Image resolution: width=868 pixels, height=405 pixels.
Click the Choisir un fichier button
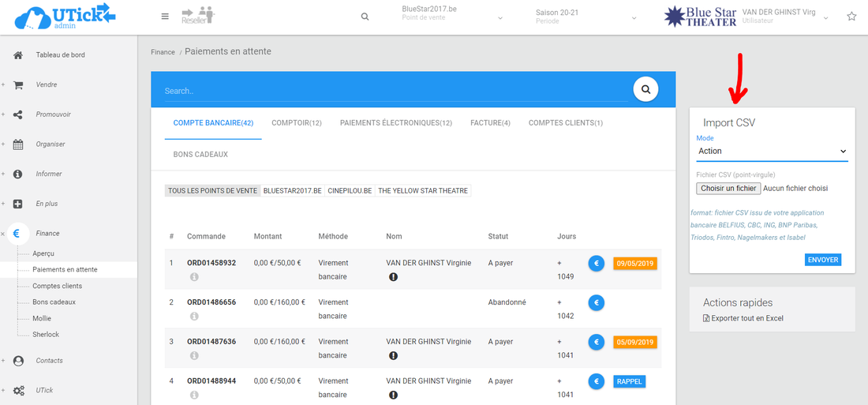click(728, 189)
